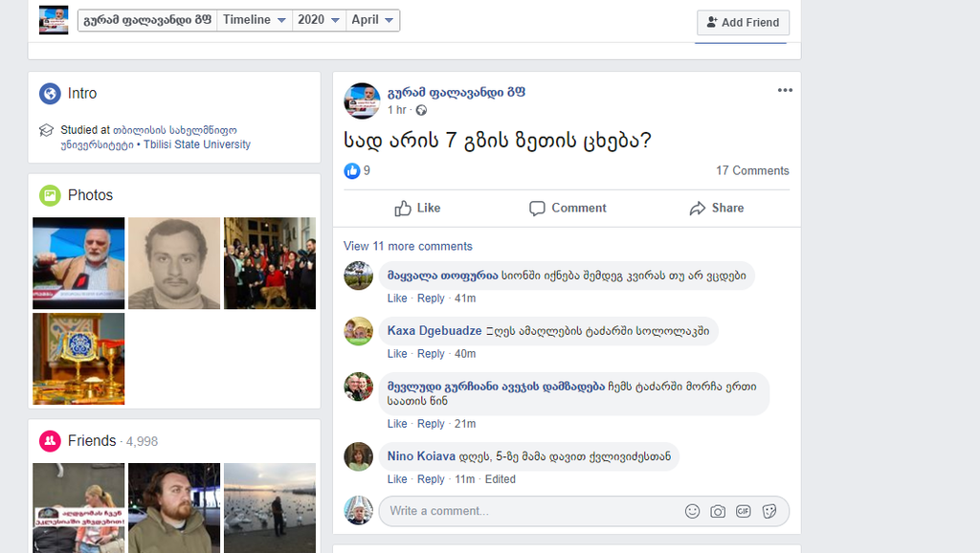This screenshot has width=980, height=553.
Task: Insert a GIF into the comment
Action: [743, 512]
